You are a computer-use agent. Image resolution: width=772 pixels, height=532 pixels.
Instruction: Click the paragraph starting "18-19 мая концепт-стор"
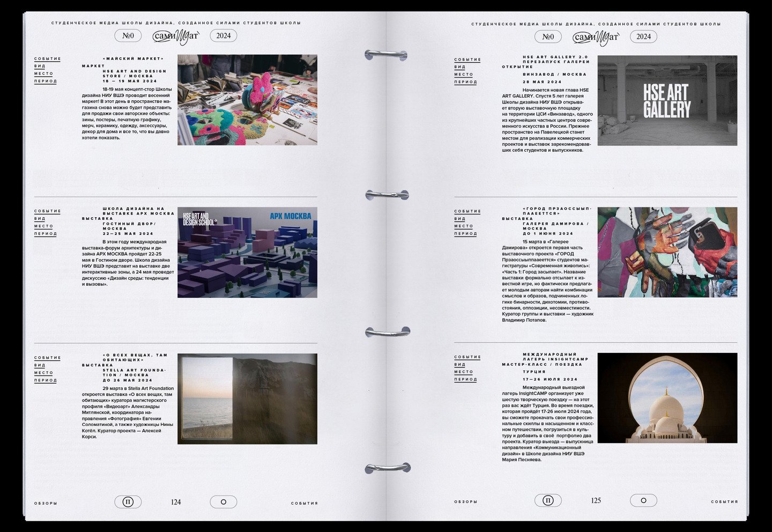click(x=128, y=113)
